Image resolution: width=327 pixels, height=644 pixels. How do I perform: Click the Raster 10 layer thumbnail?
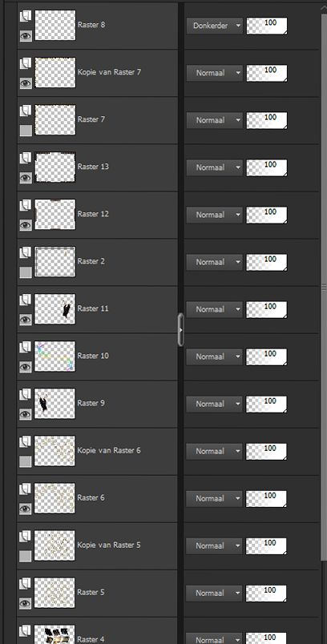55,356
